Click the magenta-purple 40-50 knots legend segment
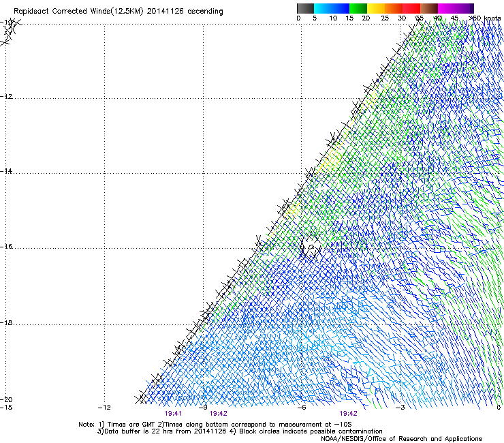 pyautogui.click(x=456, y=8)
